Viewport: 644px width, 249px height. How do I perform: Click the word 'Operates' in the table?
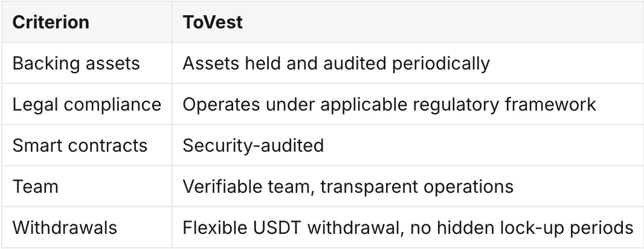[221, 105]
